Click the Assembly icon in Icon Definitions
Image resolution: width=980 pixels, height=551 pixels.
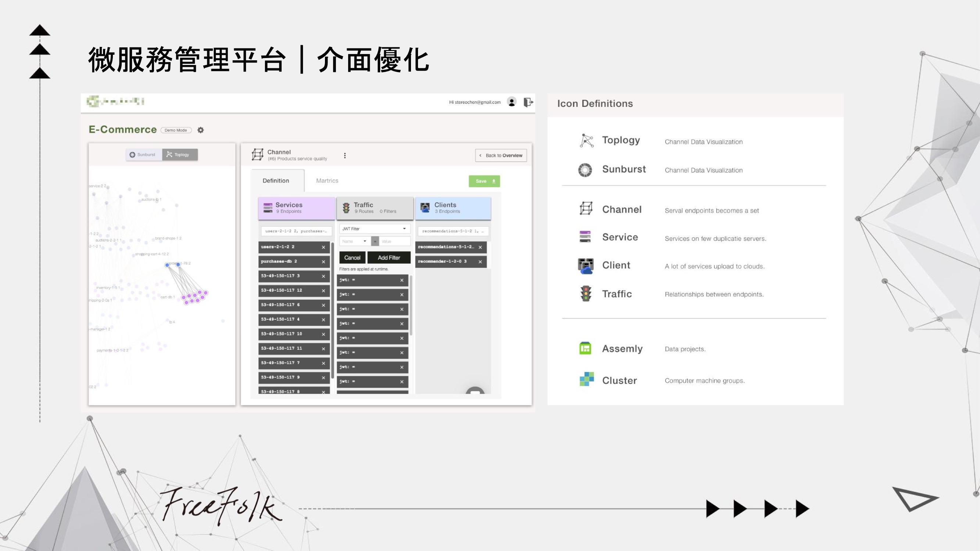(x=585, y=348)
